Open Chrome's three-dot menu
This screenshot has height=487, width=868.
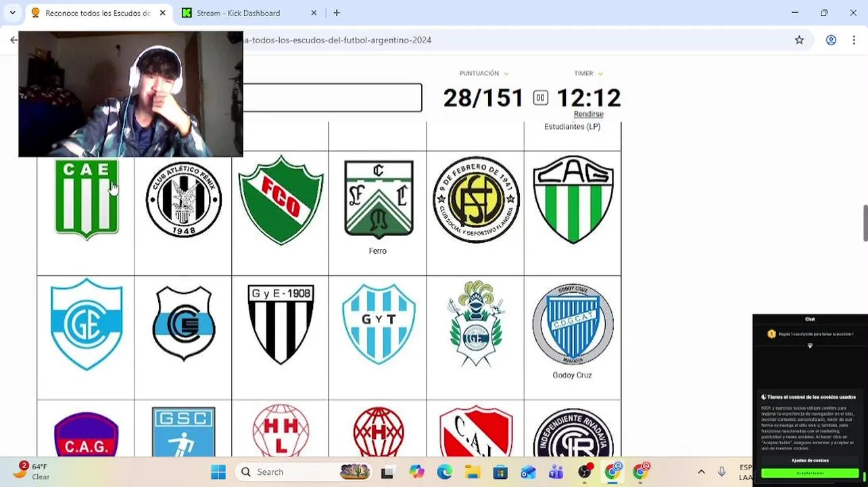point(855,40)
